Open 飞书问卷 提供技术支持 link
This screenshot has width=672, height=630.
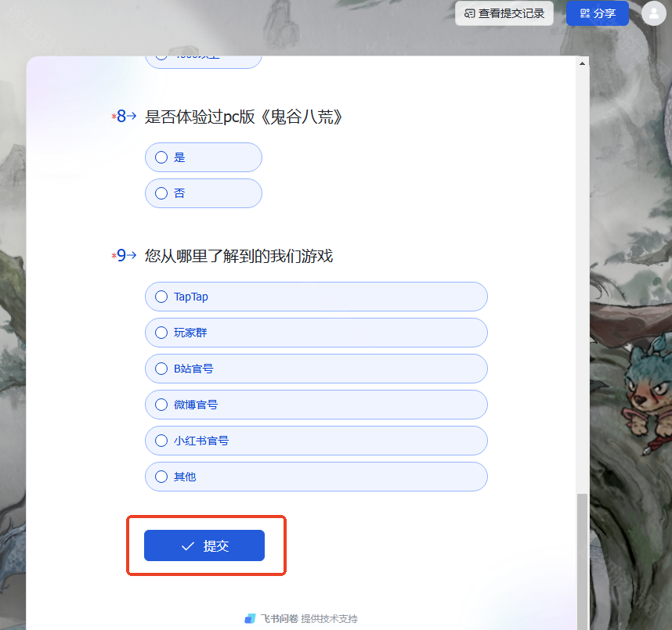coord(302,618)
